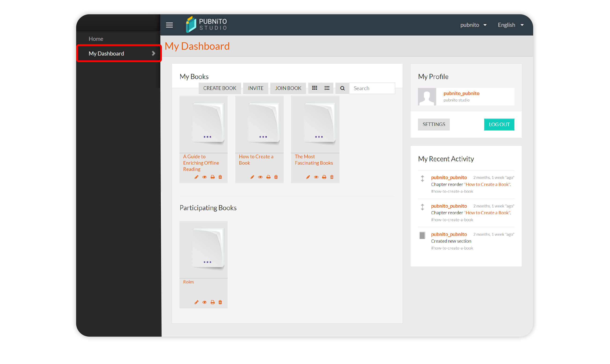This screenshot has width=610, height=364.
Task: Switch My Books to list view
Action: 327,88
